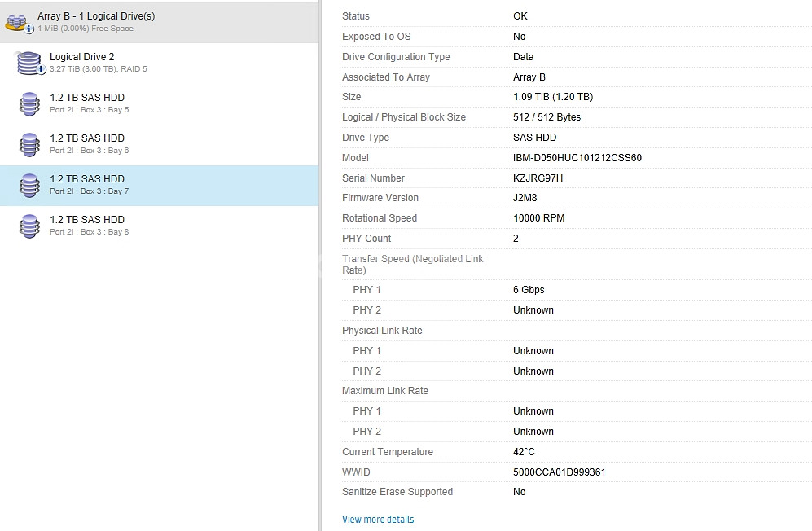
Task: Click the Array B icon
Action: pos(18,23)
